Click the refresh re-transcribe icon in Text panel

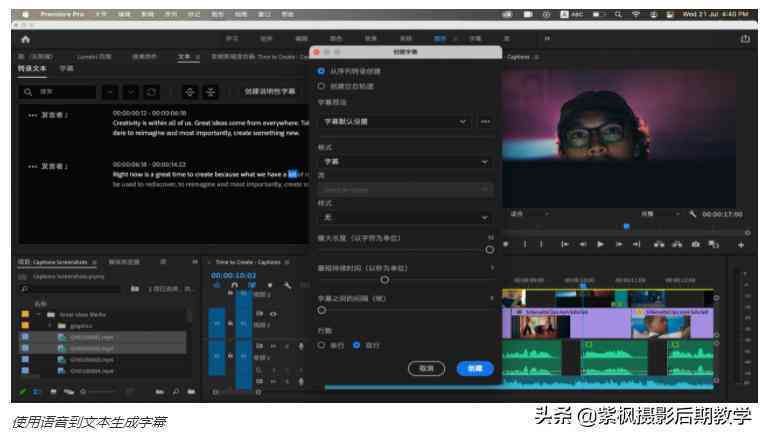pyautogui.click(x=152, y=92)
